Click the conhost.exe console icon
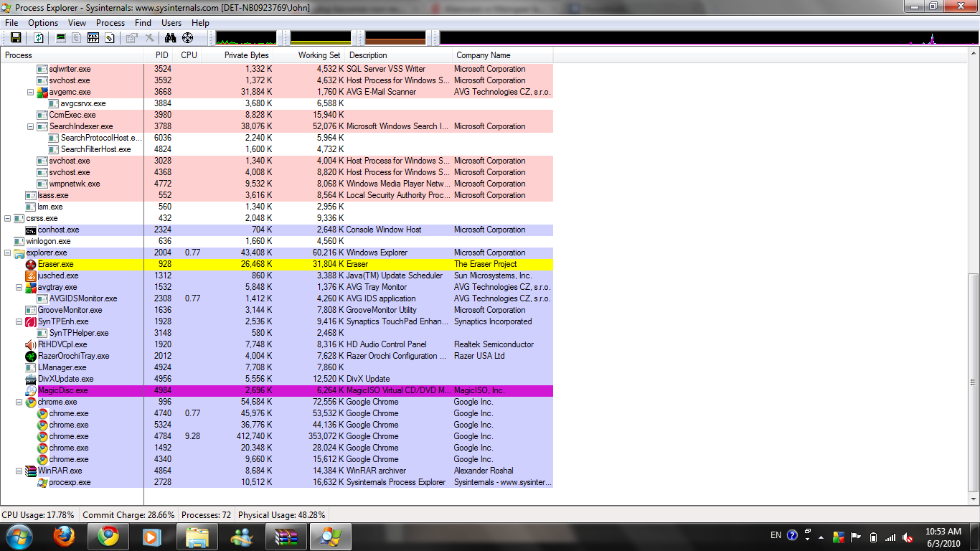This screenshot has width=980, height=551. click(x=31, y=230)
